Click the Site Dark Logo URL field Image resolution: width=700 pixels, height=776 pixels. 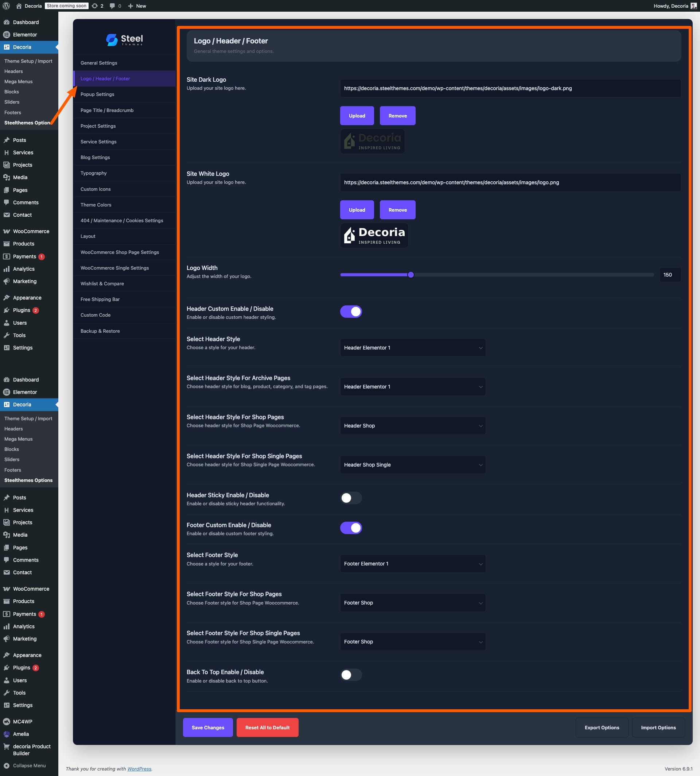pyautogui.click(x=510, y=88)
